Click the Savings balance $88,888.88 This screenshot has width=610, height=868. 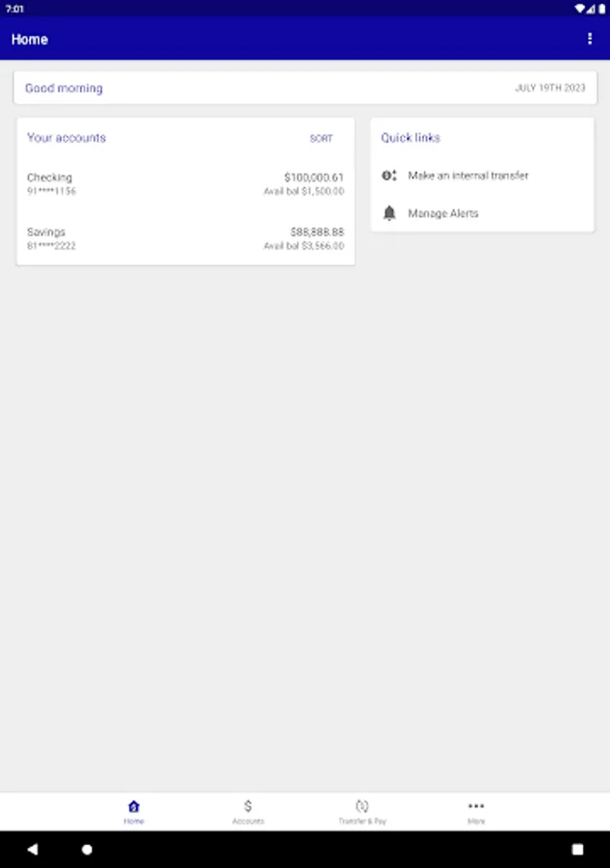coord(317,231)
